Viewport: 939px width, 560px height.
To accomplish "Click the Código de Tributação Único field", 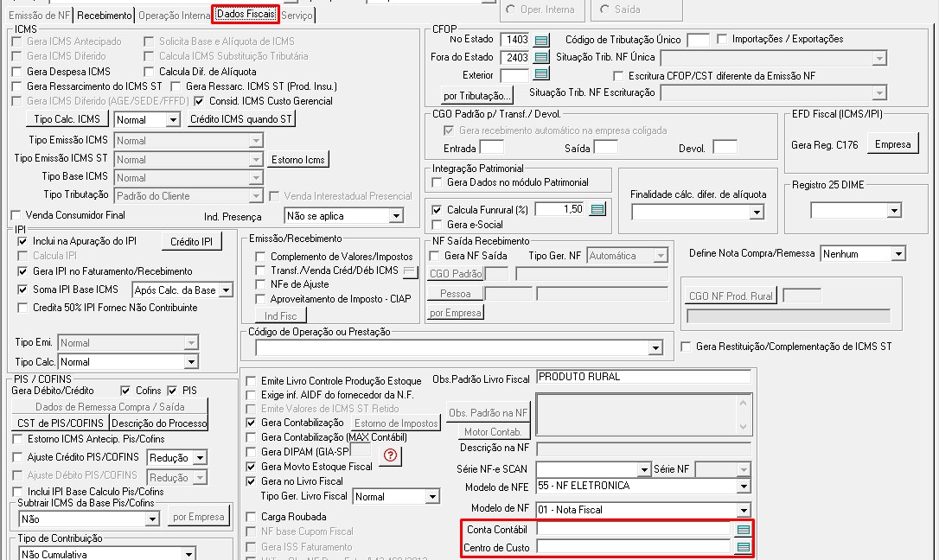I will tap(698, 40).
